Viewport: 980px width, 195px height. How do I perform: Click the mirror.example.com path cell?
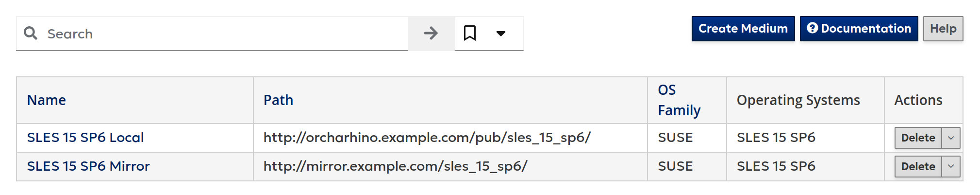395,166
